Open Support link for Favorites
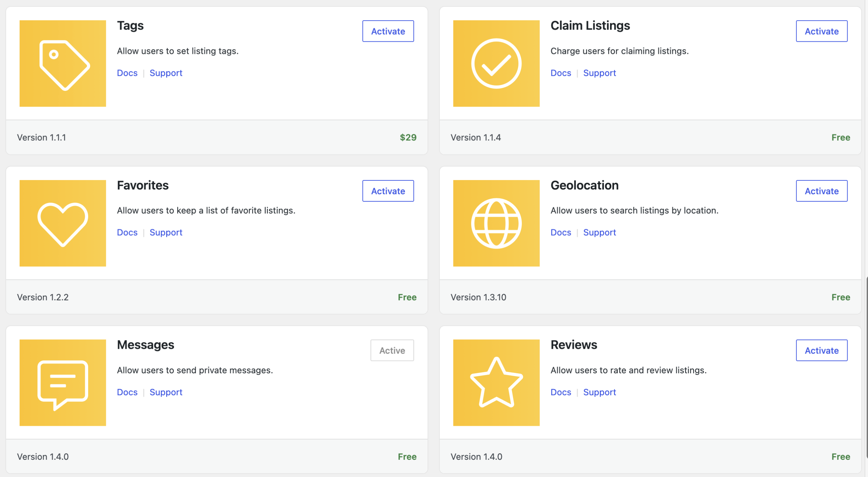Viewport: 868px width, 477px height. [166, 233]
